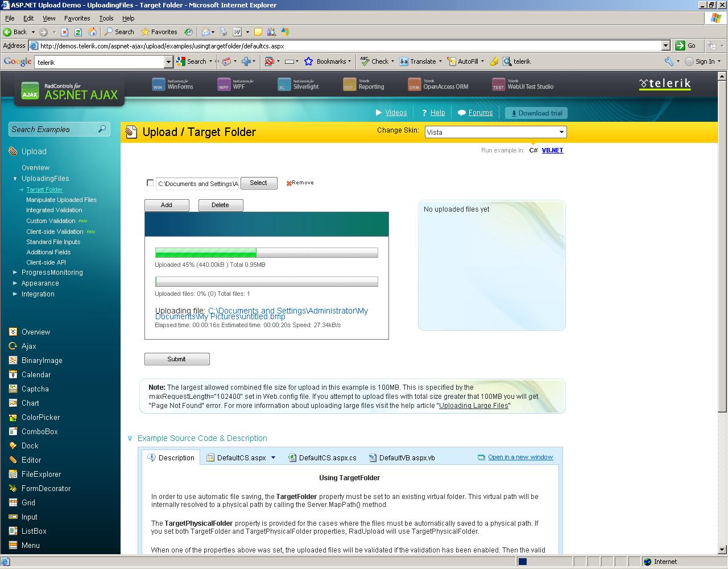
Task: Expand the Integration tree section
Action: (15, 294)
